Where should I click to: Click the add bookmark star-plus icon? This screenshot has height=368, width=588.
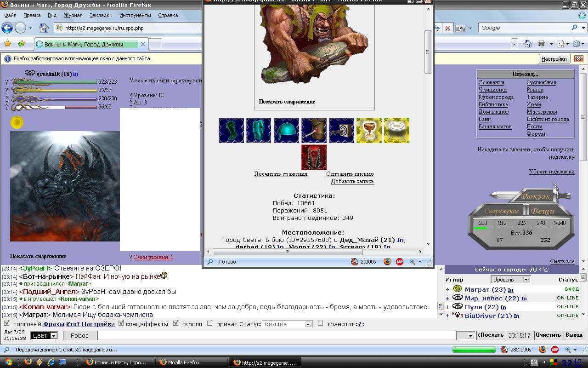(21, 44)
